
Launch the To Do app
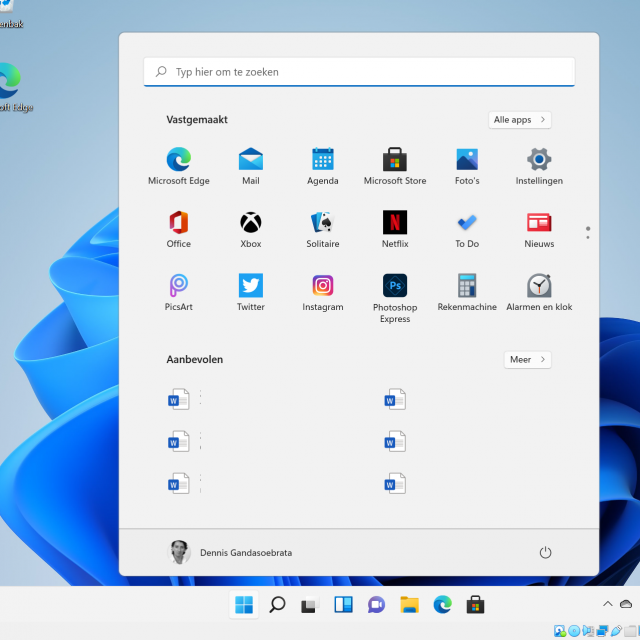pyautogui.click(x=467, y=229)
